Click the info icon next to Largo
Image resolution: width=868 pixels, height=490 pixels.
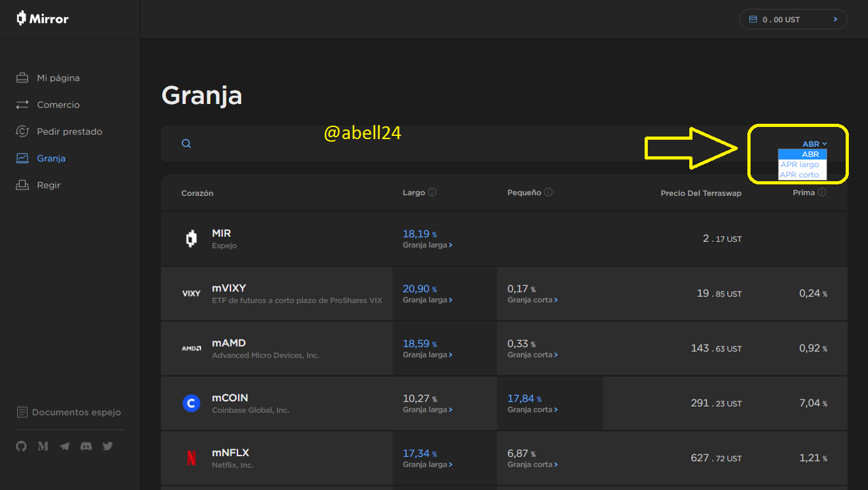click(x=432, y=192)
